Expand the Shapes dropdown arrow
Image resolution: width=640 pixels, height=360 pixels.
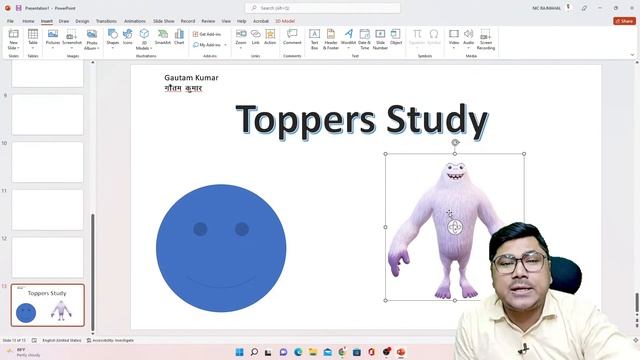click(113, 48)
